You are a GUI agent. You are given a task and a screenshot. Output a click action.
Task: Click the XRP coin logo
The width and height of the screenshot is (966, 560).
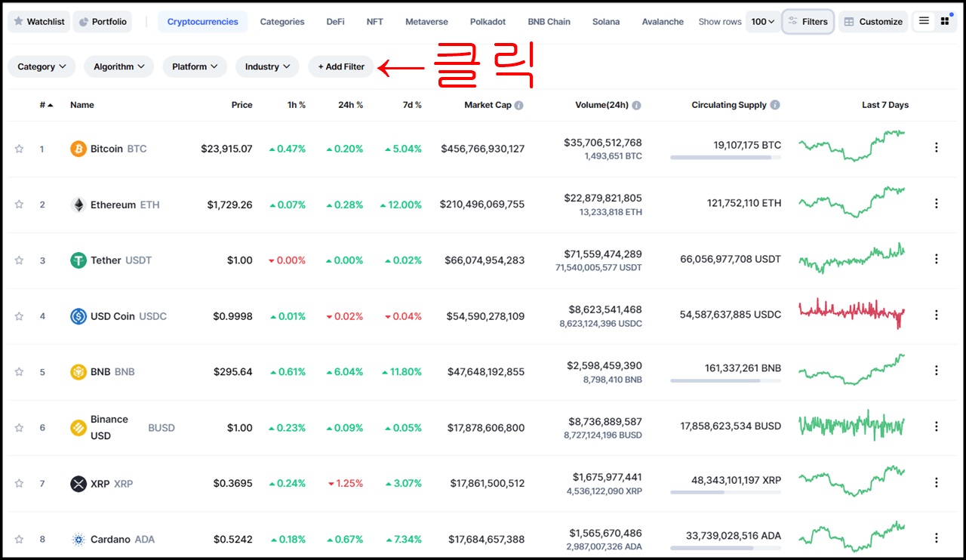point(78,484)
